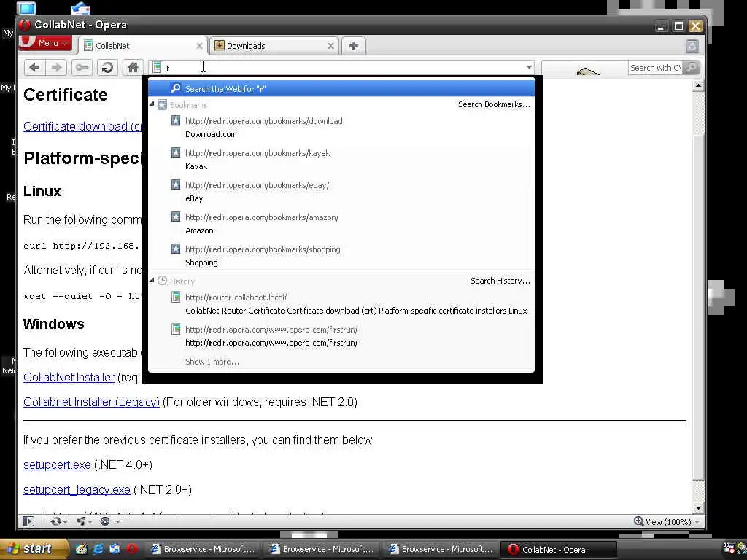Reload the page with the refresh button
This screenshot has width=747, height=560.
107,68
